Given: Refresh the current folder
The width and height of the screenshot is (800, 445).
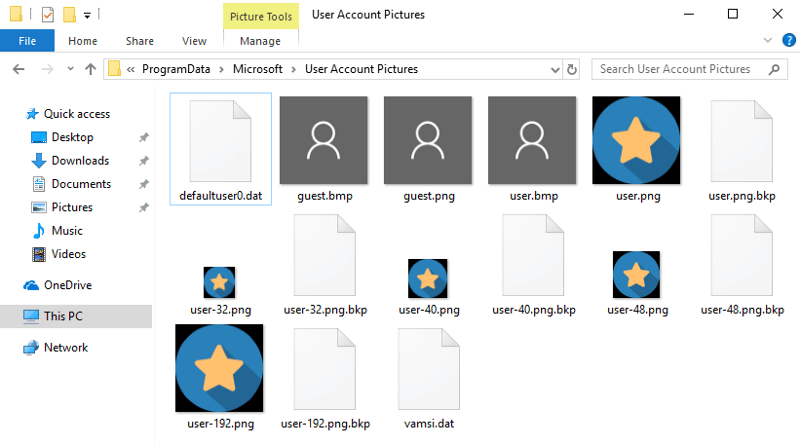Looking at the screenshot, I should pyautogui.click(x=572, y=69).
